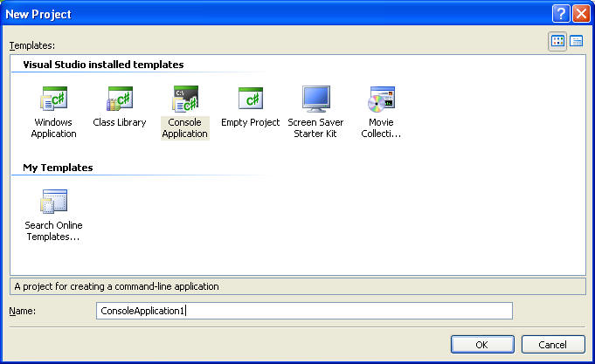This screenshot has height=364, width=595.
Task: Click the Help question mark button
Action: pos(560,14)
